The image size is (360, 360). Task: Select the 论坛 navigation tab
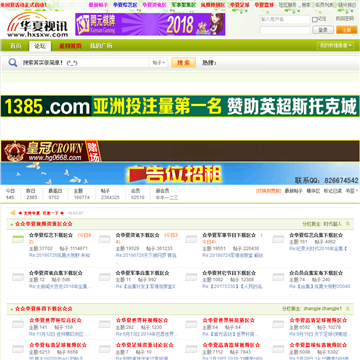(40, 46)
